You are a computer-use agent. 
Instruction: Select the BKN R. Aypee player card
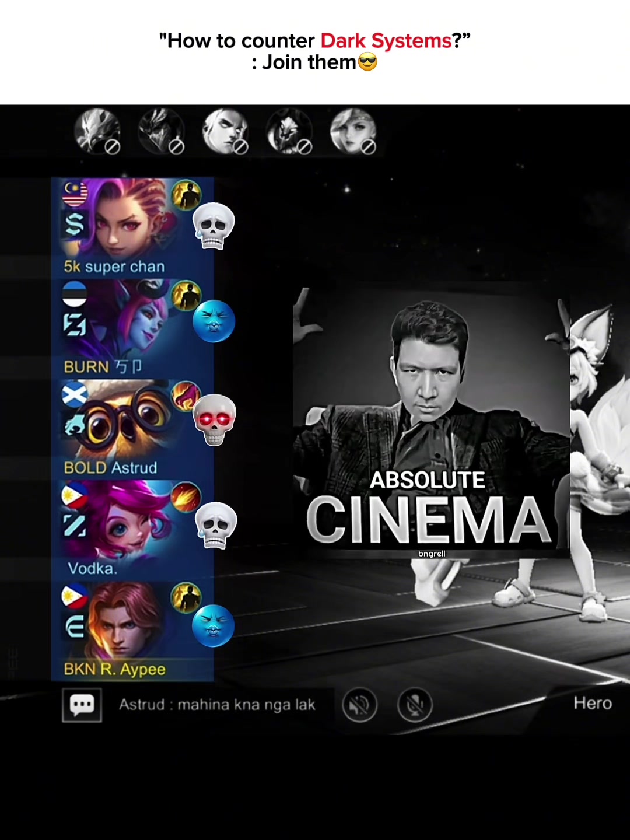pyautogui.click(x=132, y=631)
